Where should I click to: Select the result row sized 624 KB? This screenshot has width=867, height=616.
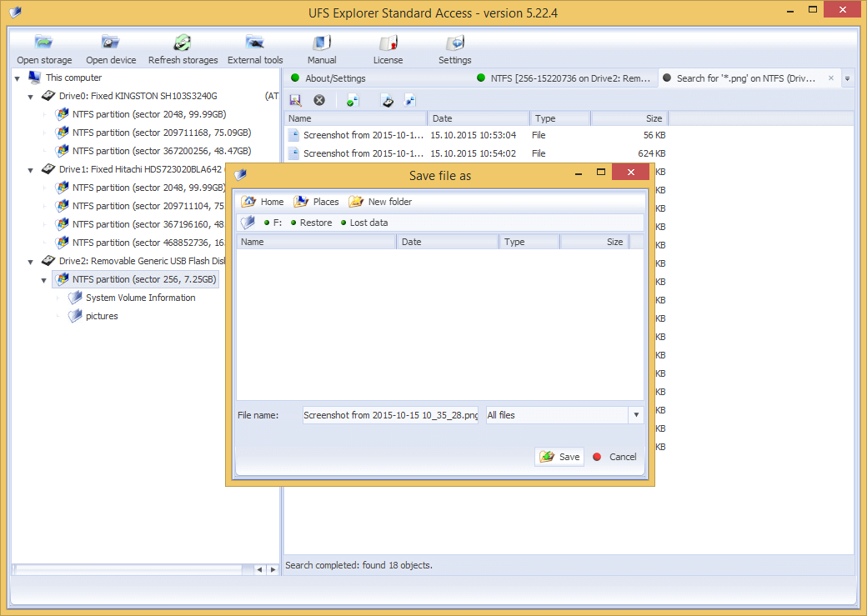(477, 153)
